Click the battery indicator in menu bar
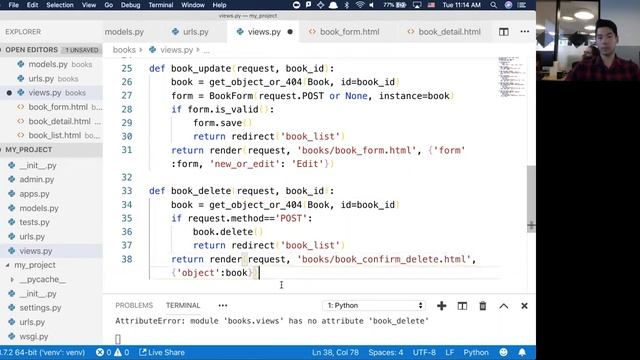The width and height of the screenshot is (640, 360). coord(394,5)
